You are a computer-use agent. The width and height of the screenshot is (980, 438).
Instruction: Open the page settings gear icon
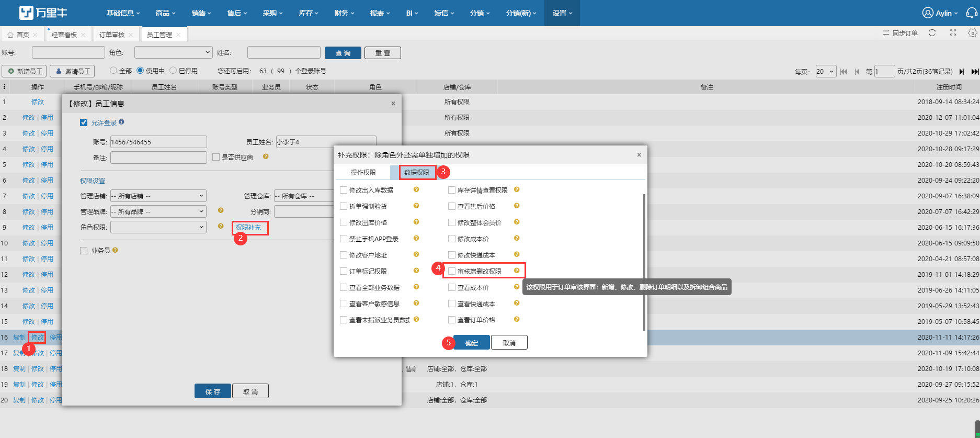[x=972, y=33]
